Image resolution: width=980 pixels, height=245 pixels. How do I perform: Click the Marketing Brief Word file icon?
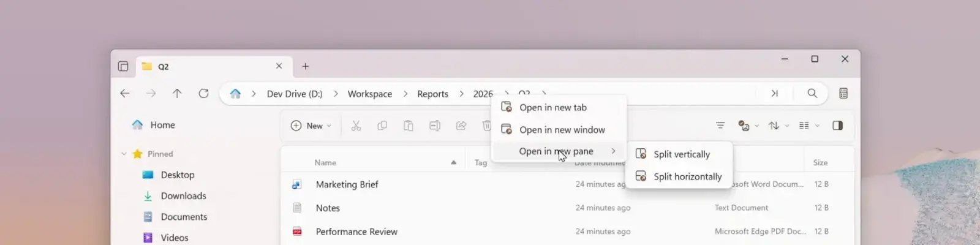[297, 184]
